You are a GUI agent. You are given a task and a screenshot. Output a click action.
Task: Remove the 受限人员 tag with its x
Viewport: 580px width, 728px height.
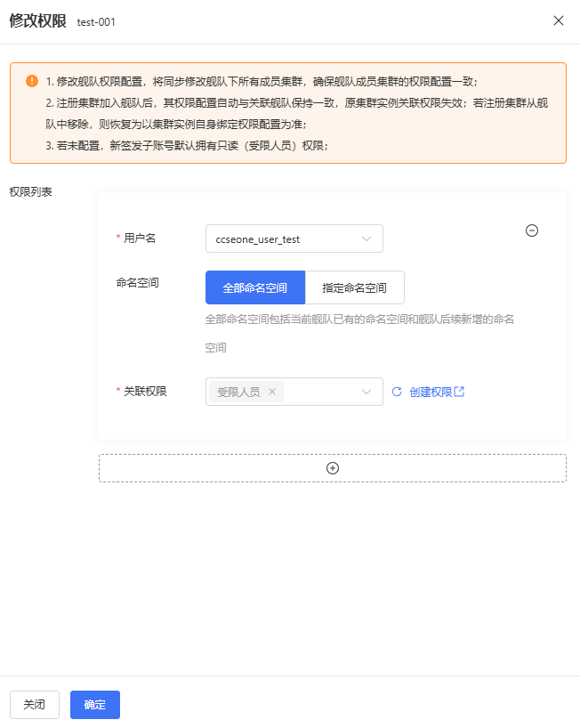tap(272, 392)
